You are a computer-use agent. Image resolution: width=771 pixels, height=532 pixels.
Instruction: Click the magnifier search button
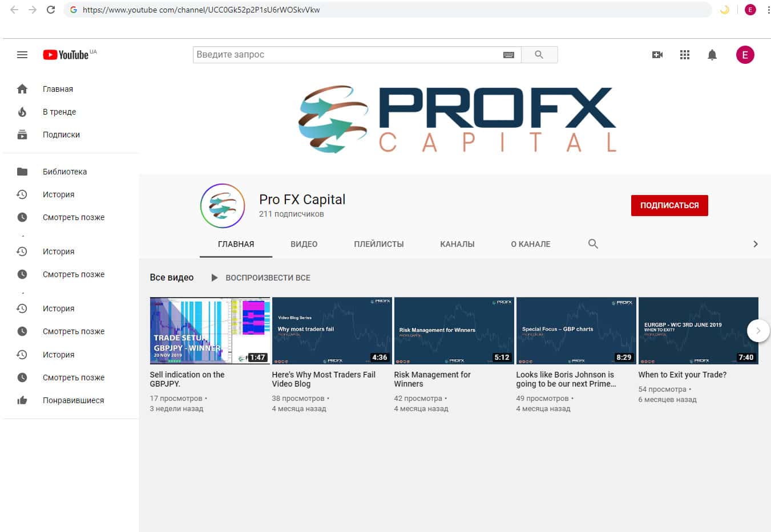(x=539, y=55)
